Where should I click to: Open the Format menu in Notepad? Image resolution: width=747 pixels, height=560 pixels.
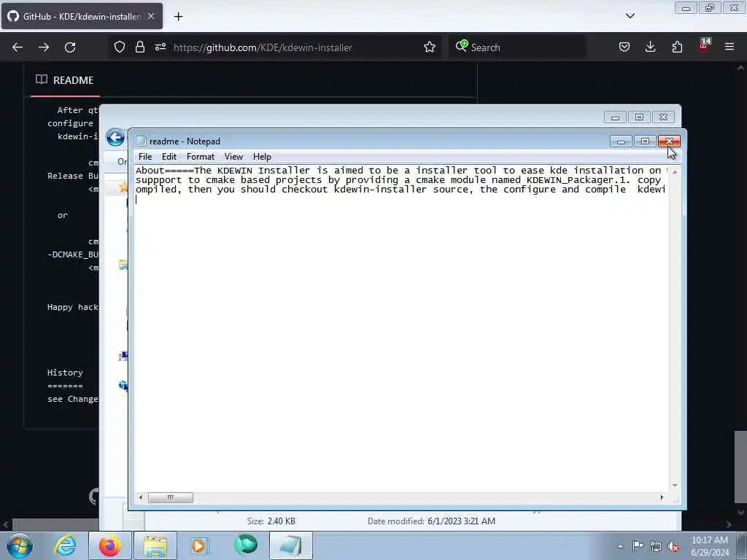(x=200, y=157)
